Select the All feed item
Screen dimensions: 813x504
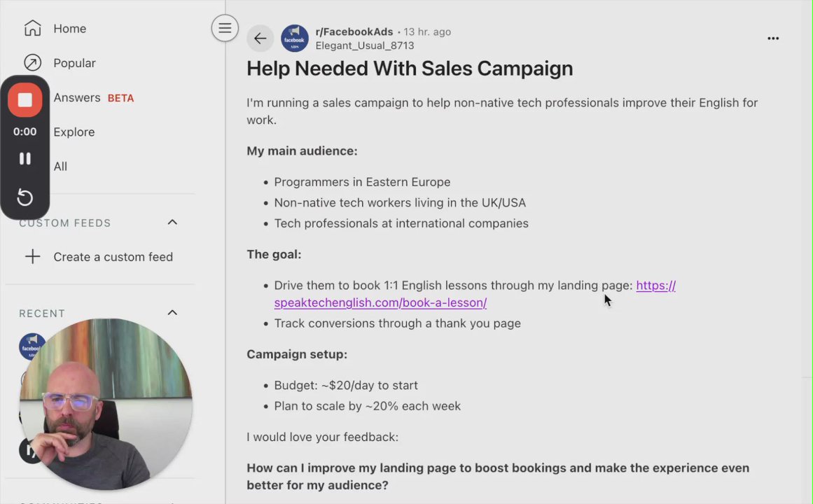tap(60, 167)
